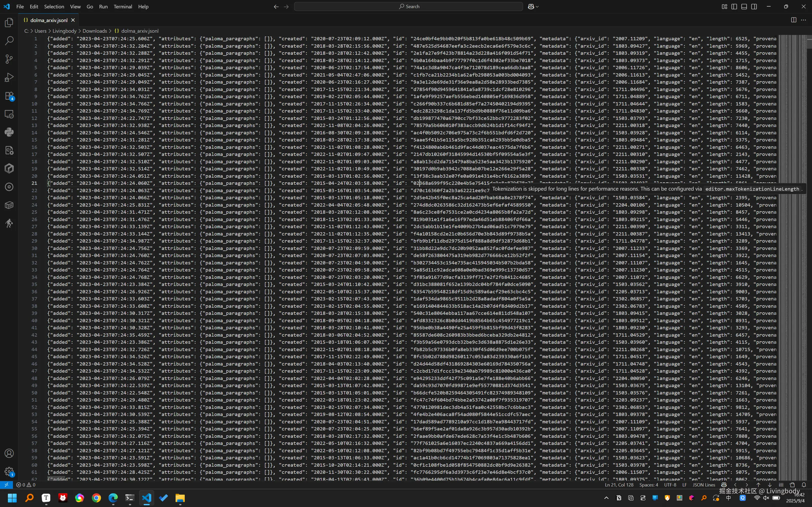Toggle secondary side bar visibility
Screen dimensions: 812x507
[754, 7]
